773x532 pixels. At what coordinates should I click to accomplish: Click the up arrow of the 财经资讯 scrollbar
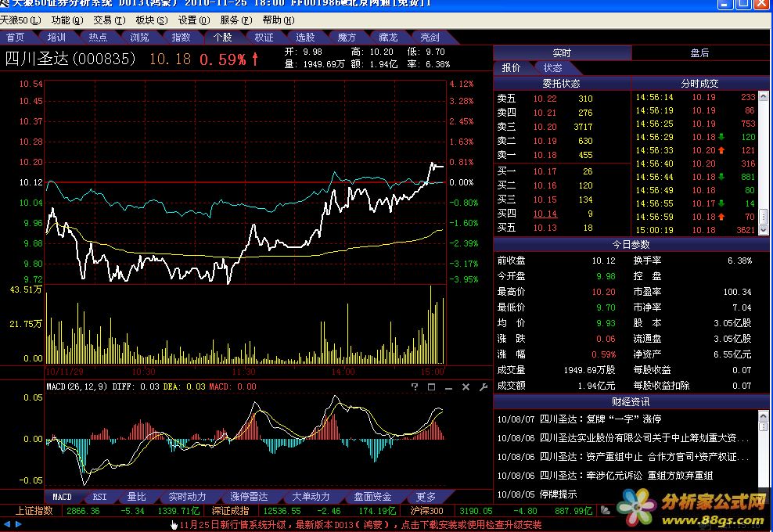click(x=763, y=415)
